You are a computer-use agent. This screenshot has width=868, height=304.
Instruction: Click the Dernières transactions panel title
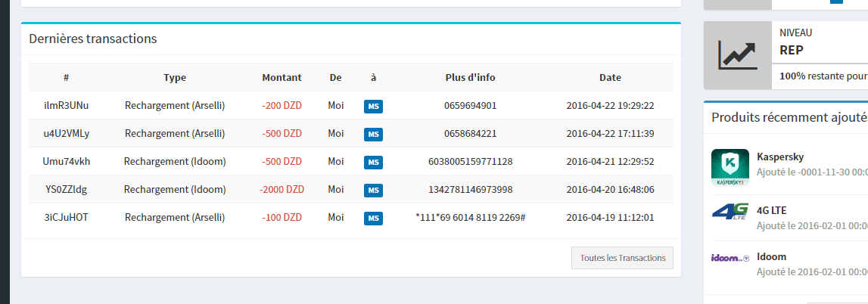click(x=92, y=39)
